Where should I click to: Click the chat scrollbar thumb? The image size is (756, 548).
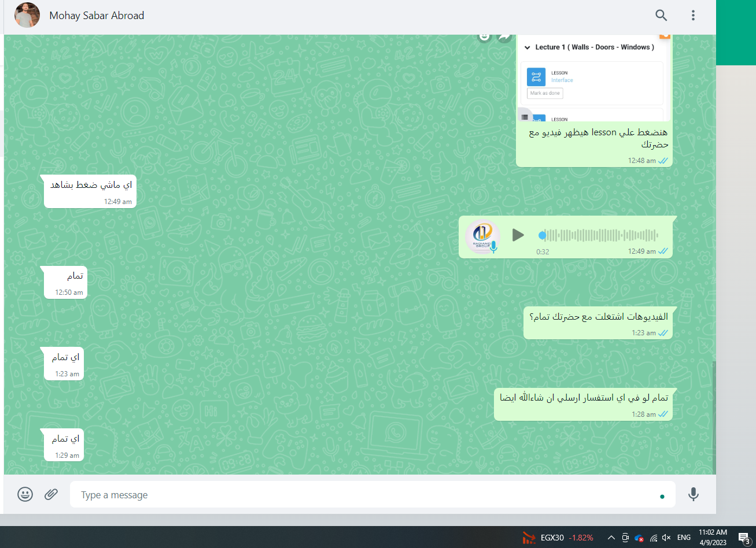[x=714, y=417]
